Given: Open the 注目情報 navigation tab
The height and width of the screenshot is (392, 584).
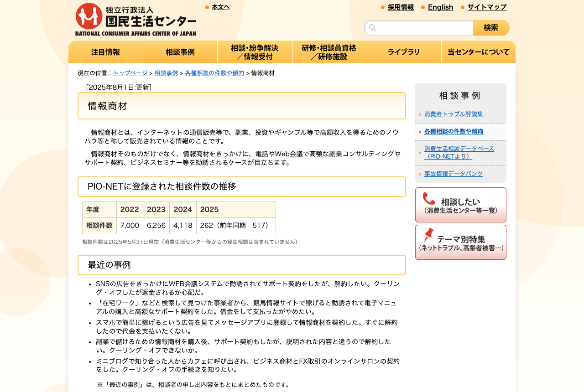Looking at the screenshot, I should point(105,52).
